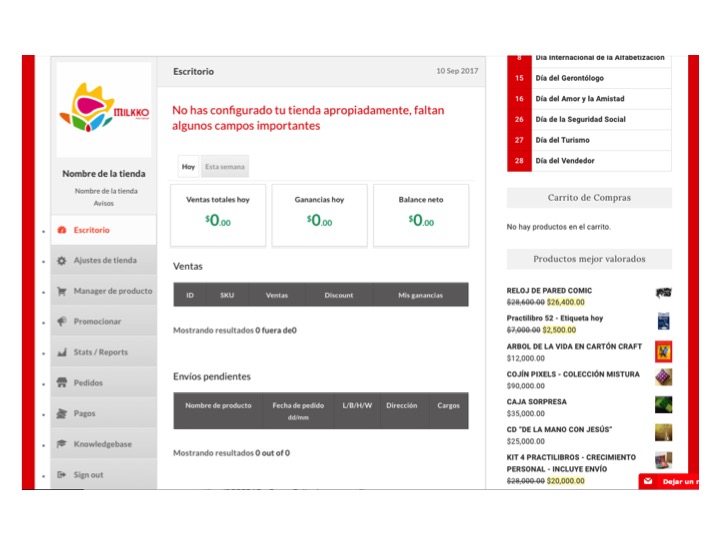The image size is (720, 540).
Task: Click the Ventas totales hoy card
Action: 218,215
